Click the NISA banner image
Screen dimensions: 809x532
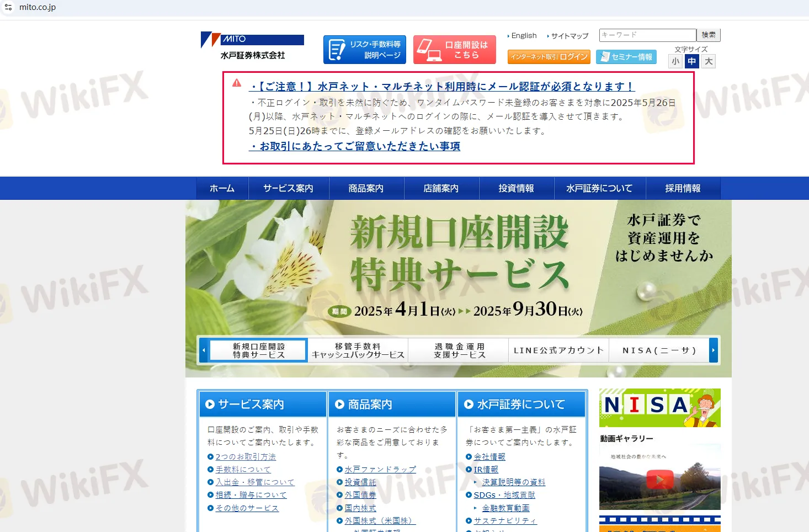(660, 408)
